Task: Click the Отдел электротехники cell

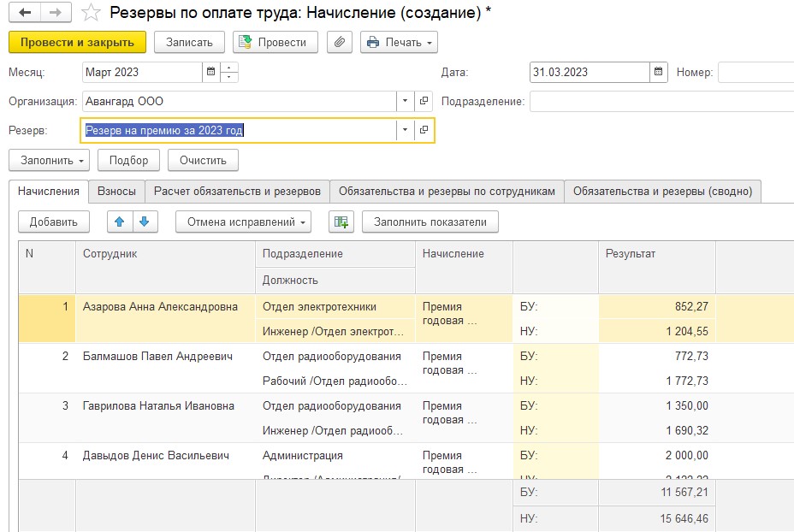Action: point(335,307)
